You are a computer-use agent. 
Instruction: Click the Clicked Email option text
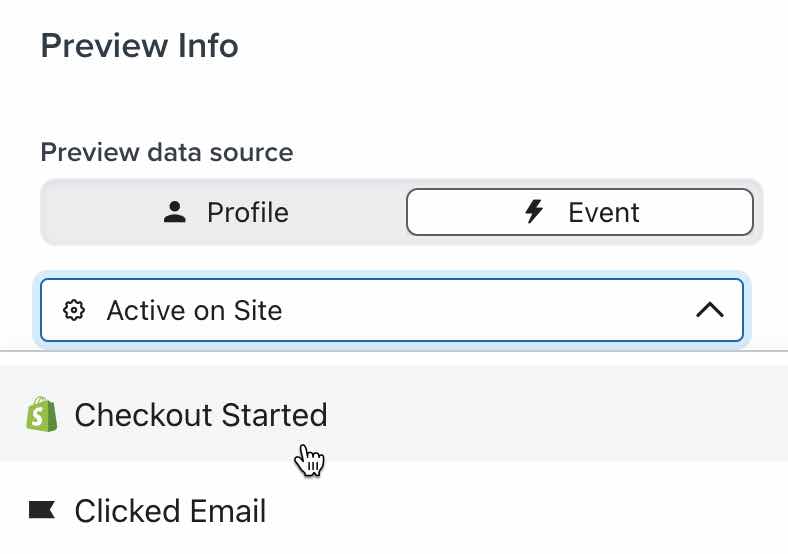click(x=170, y=511)
